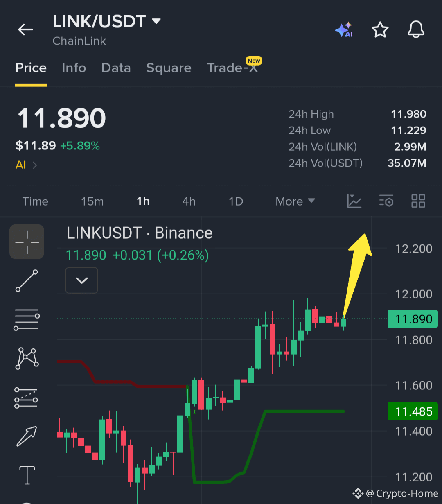Expand the More timeframes dropdown
The height and width of the screenshot is (504, 442).
[295, 201]
